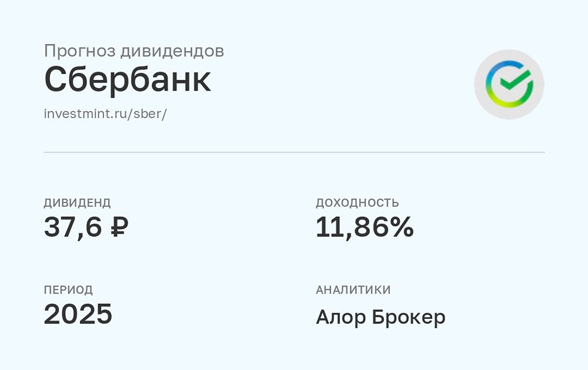The height and width of the screenshot is (370, 588).
Task: Select the Прогноз дивидендов subtitle
Action: 134,51
